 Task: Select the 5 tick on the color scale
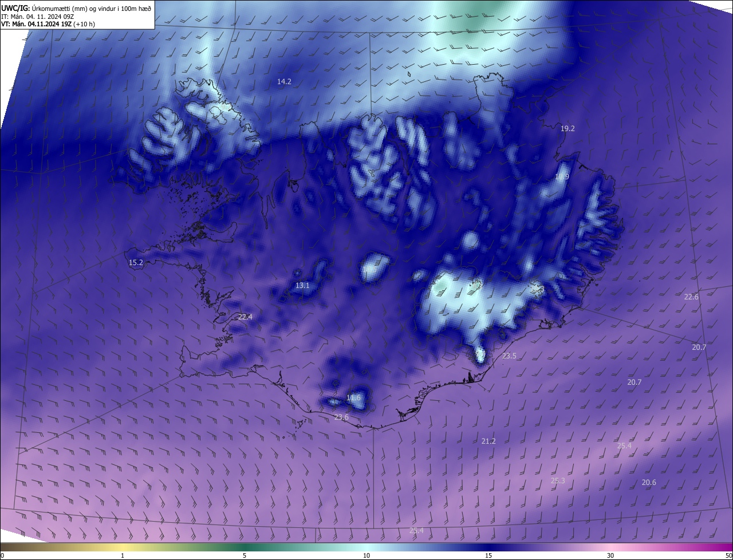tap(245, 556)
